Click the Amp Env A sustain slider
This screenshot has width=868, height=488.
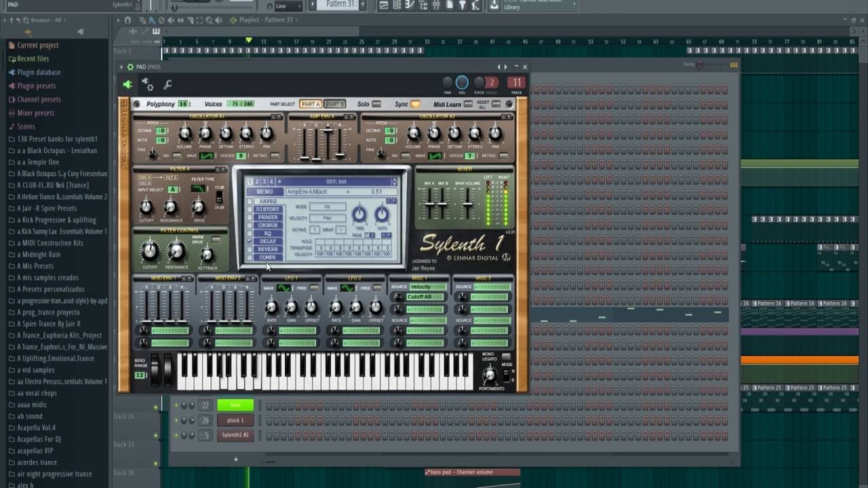pos(328,142)
